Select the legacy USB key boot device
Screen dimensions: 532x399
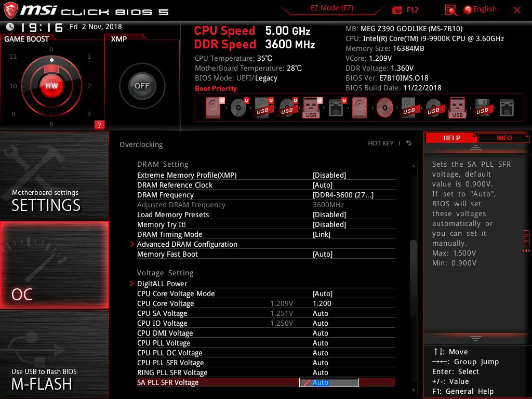point(458,108)
